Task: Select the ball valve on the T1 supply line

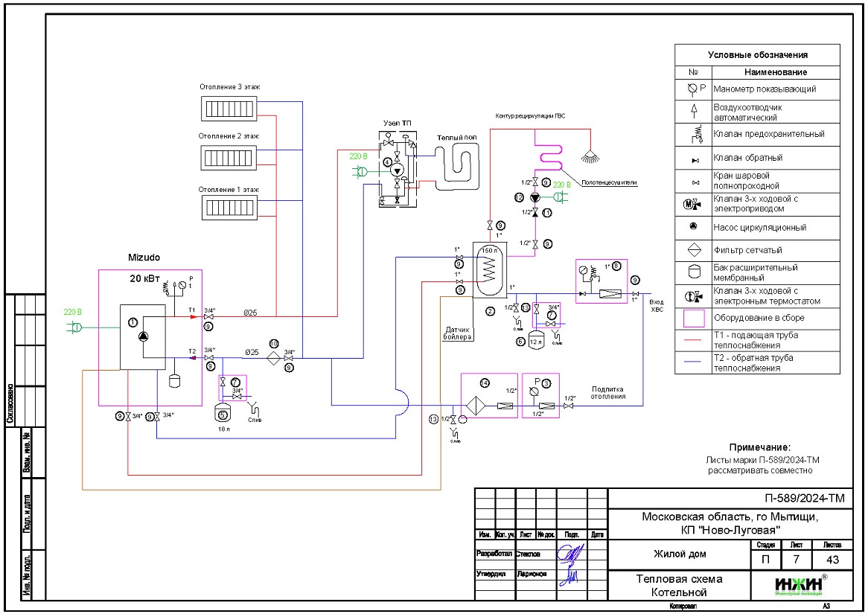Action: (208, 317)
